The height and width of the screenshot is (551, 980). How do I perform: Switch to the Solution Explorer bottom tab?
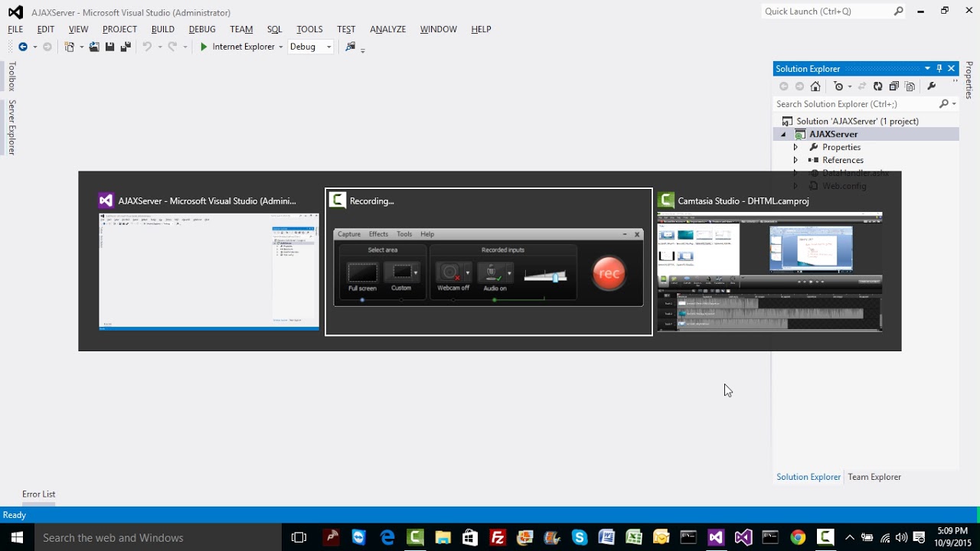coord(808,477)
